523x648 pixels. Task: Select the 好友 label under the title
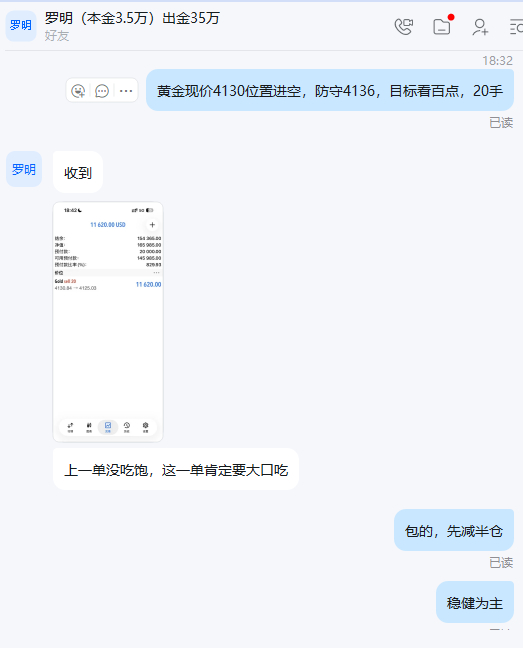coord(57,36)
